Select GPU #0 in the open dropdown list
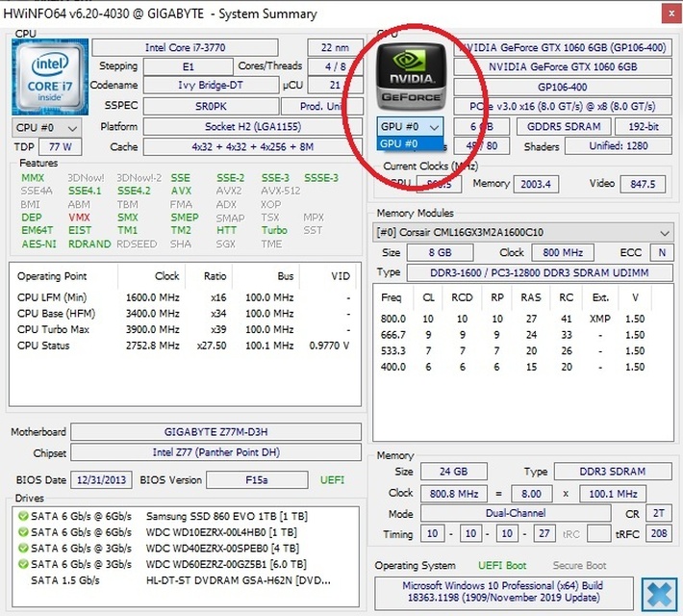 [x=410, y=143]
